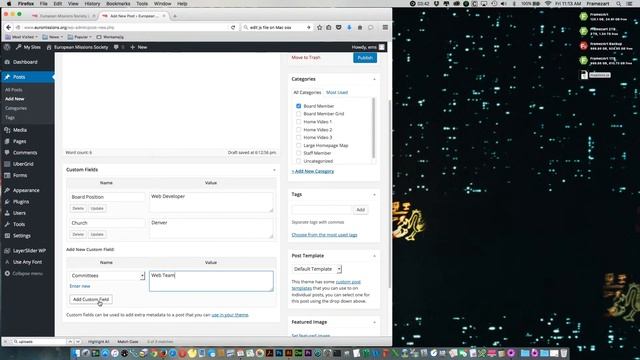Check the Home Video 2 category

coord(298,130)
